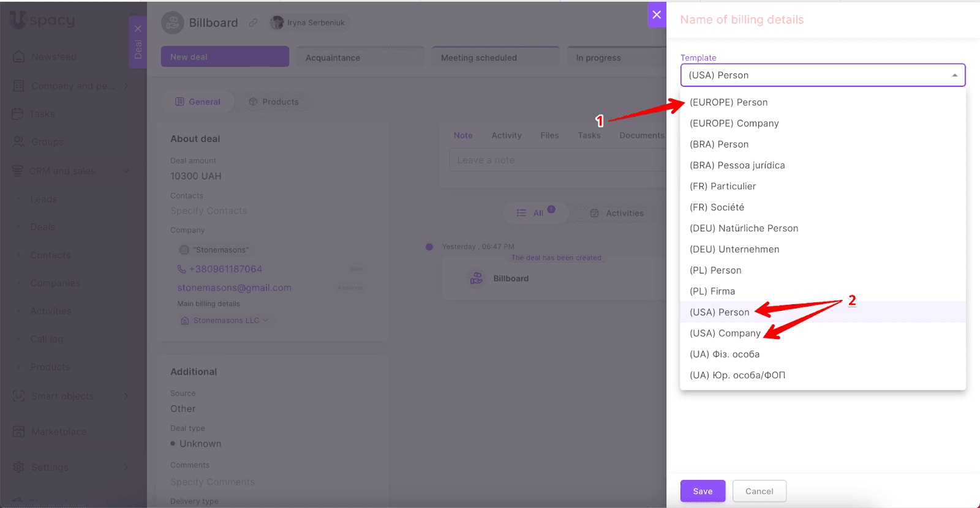Click the Smart objects icon in sidebar
Screen dimensions: 980x508
tap(19, 396)
